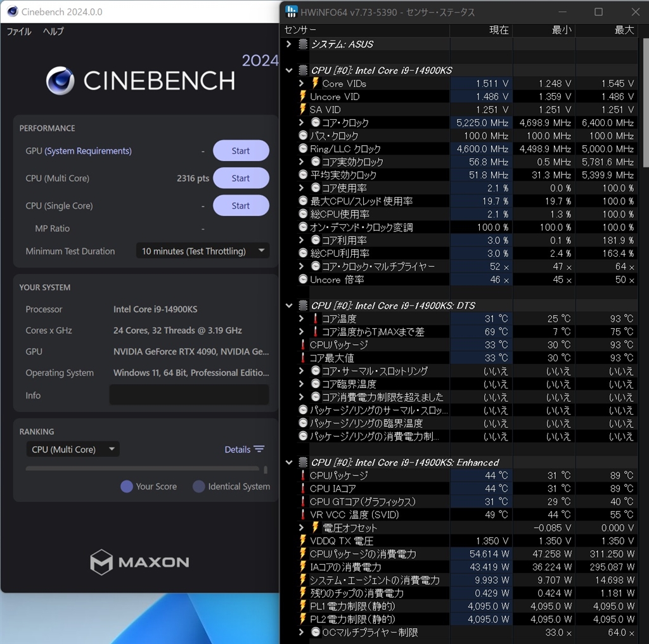The image size is (649, 644).
Task: Open the Minimum Test Duration dropdown
Action: click(x=203, y=251)
